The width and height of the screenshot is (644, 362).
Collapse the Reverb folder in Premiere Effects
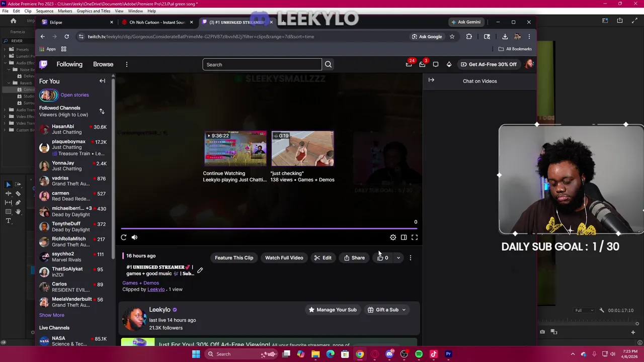[x=9, y=83]
